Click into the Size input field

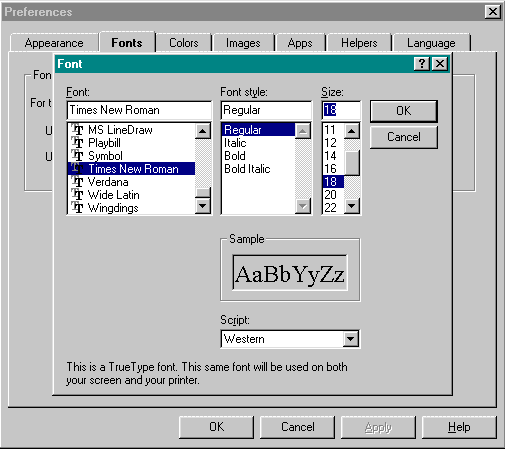341,110
